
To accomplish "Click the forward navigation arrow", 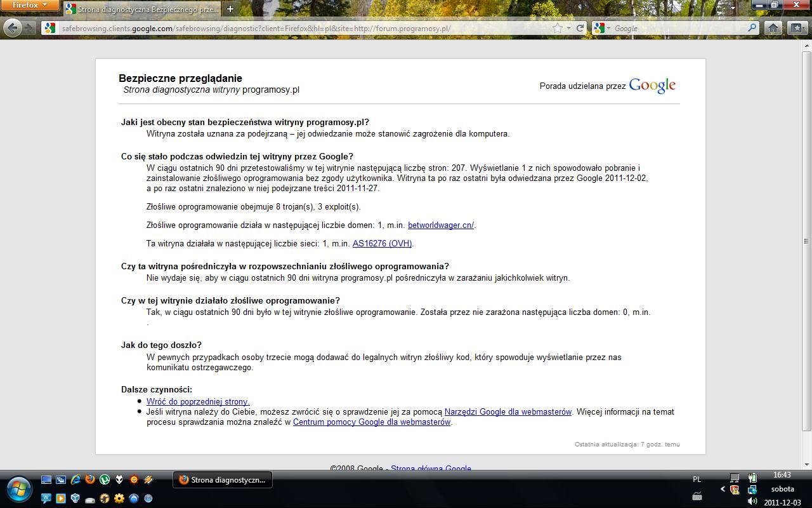I will [x=29, y=28].
